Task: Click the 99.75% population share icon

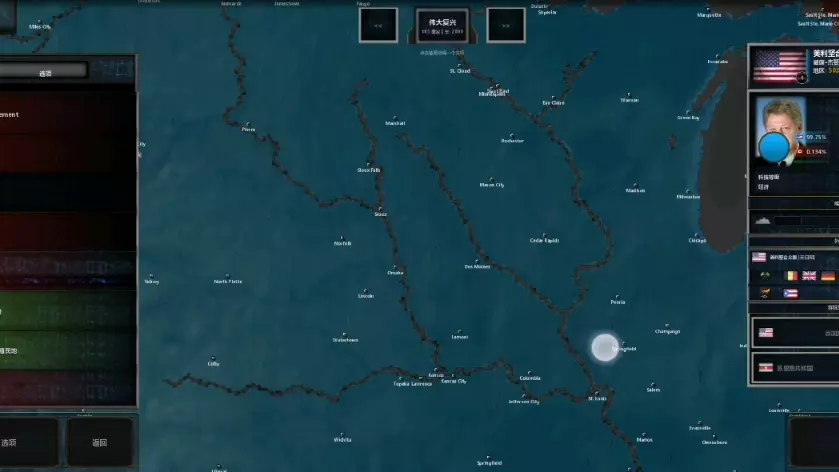Action: tap(800, 138)
